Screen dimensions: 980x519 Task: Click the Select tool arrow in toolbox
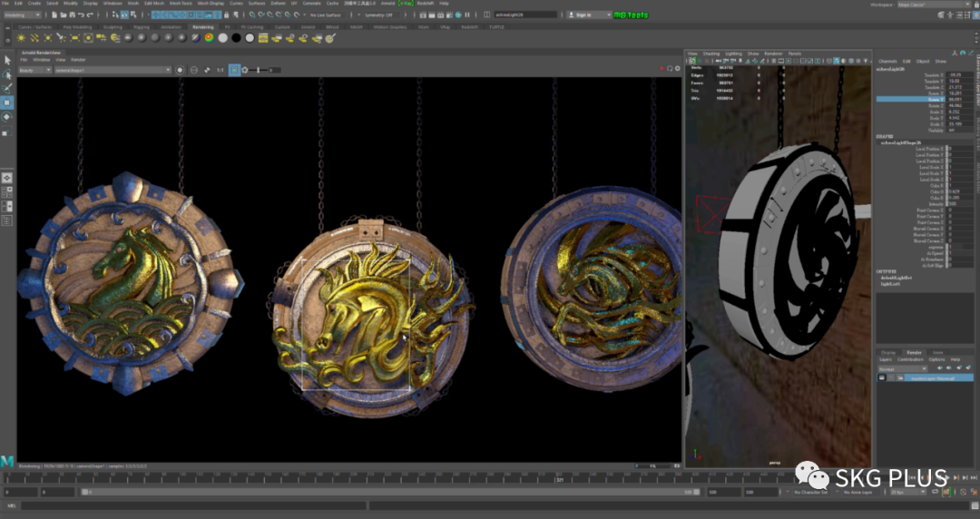coord(7,60)
